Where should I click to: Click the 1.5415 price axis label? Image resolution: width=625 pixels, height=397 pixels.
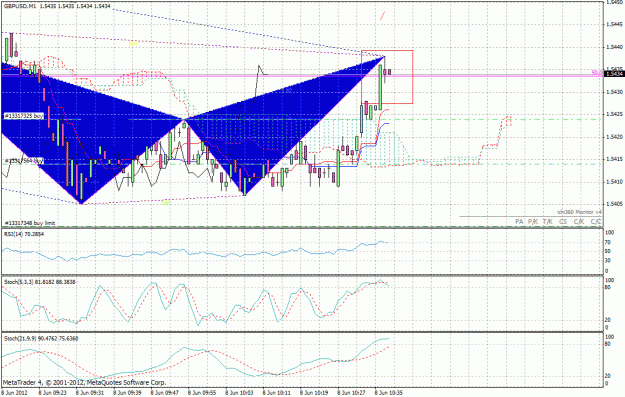point(614,159)
